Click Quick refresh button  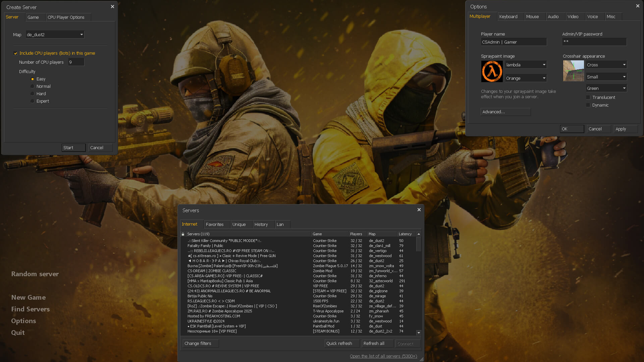342,344
